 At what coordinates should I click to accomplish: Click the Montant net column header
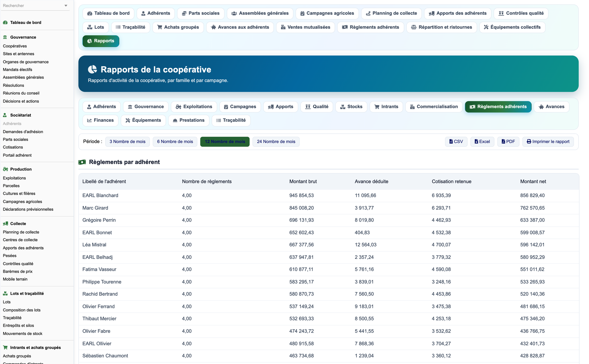click(533, 182)
